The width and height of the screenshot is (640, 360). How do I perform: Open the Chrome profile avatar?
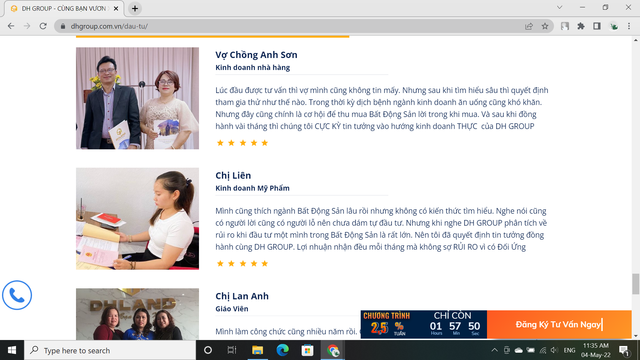point(613,26)
